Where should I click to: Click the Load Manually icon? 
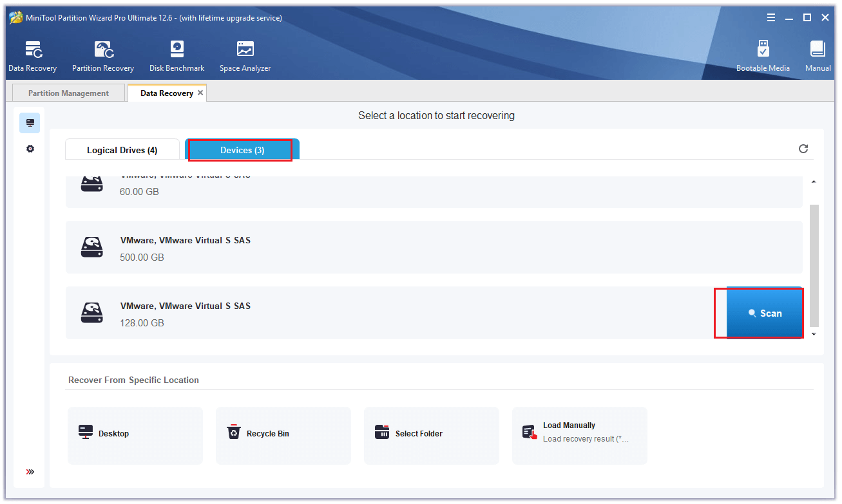[530, 432]
